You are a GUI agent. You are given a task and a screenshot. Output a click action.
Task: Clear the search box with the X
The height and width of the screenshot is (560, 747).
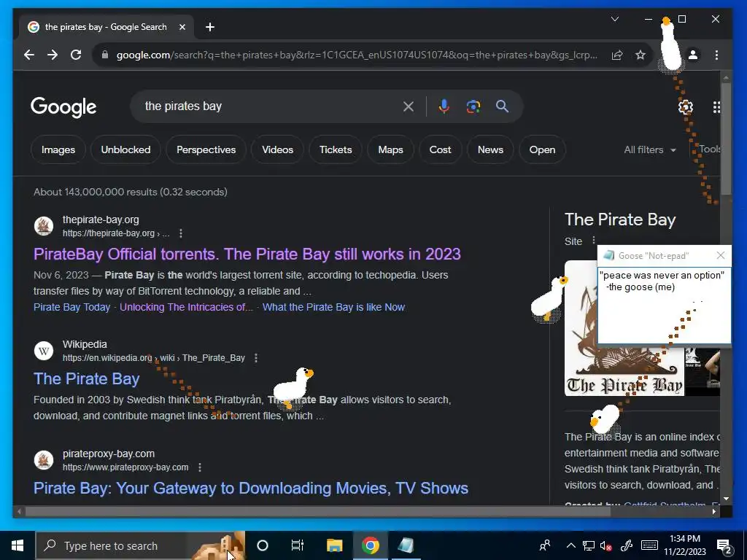click(x=409, y=106)
